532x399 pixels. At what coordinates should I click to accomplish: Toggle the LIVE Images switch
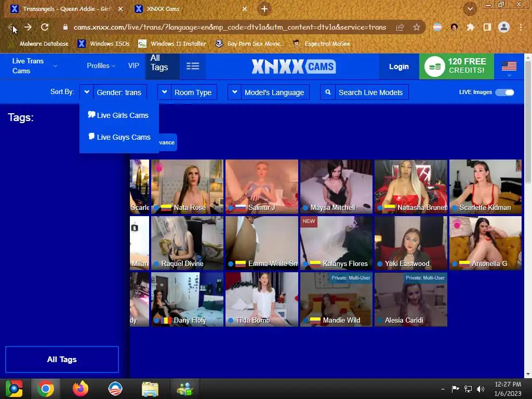pyautogui.click(x=504, y=92)
